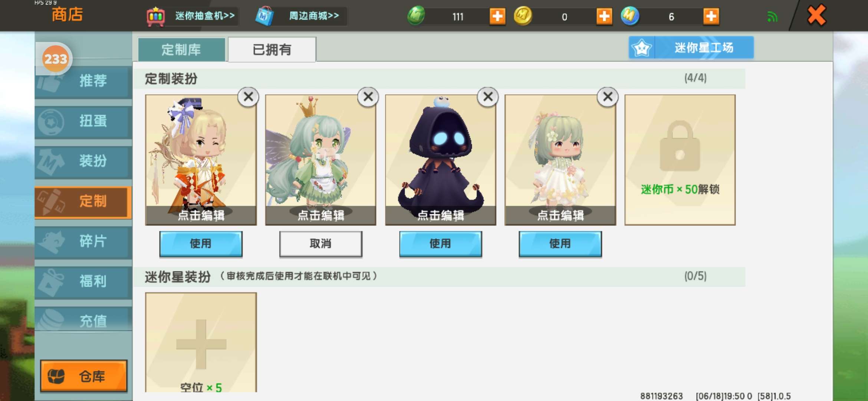Add more green mini beans currency
Screen dimensions: 868x401
click(x=497, y=16)
